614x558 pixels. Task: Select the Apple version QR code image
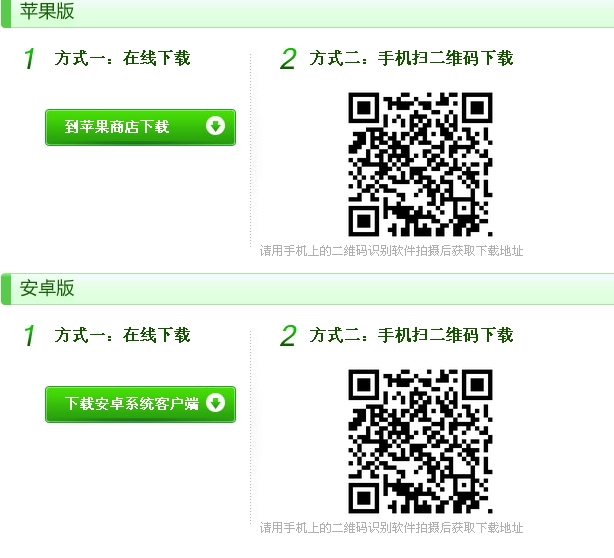(x=420, y=164)
